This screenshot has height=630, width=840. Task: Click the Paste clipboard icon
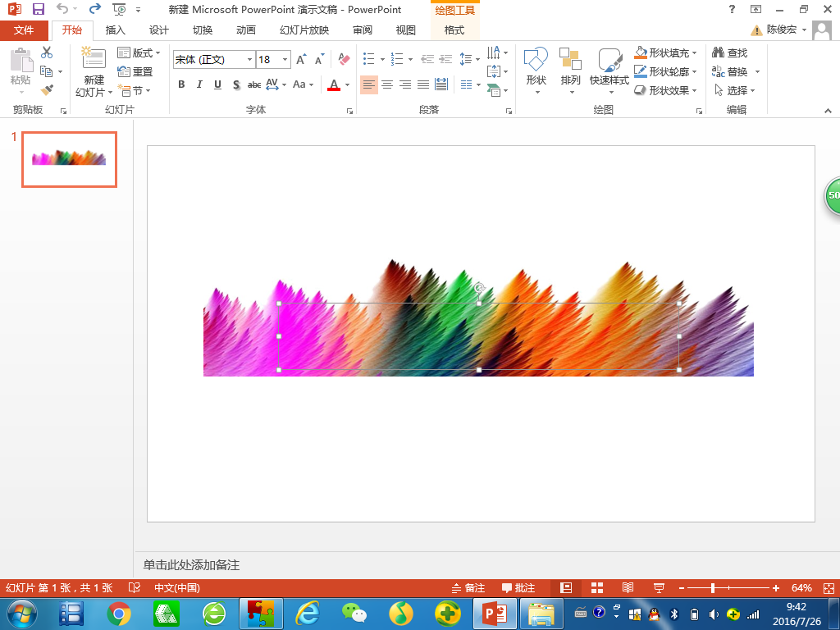click(21, 60)
